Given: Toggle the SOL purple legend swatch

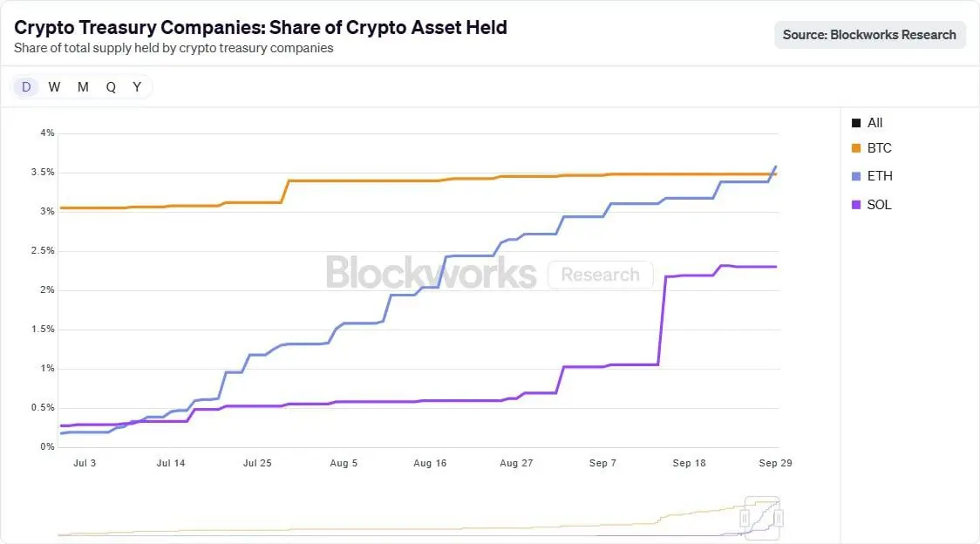Looking at the screenshot, I should [x=856, y=205].
